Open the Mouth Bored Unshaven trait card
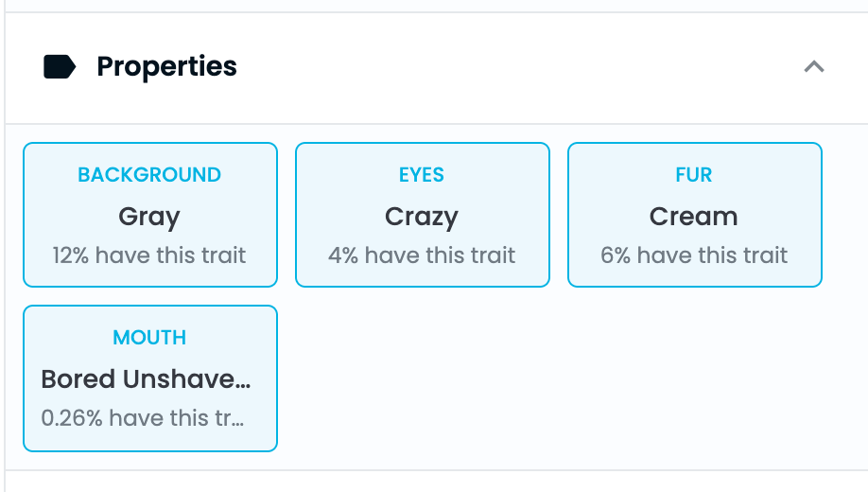This screenshot has width=868, height=492. click(x=150, y=378)
